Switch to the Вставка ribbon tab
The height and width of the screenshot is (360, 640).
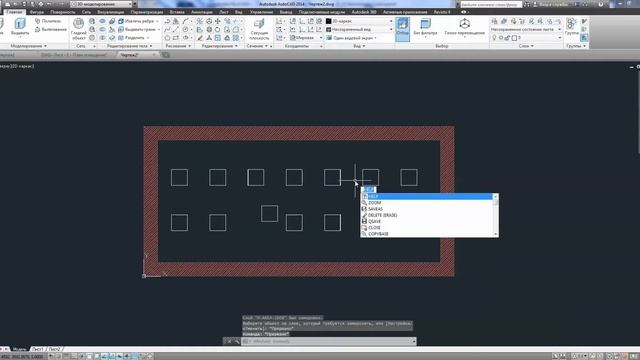177,12
